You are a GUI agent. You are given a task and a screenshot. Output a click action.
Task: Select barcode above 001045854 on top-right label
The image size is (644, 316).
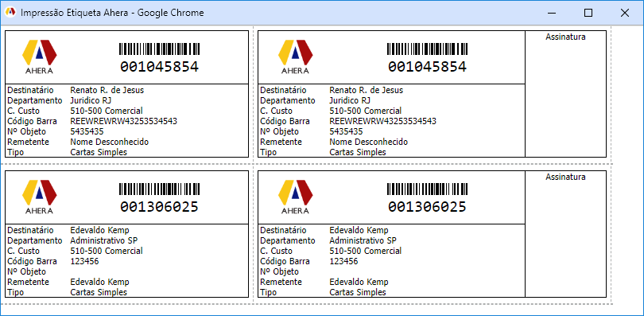pyautogui.click(x=427, y=49)
